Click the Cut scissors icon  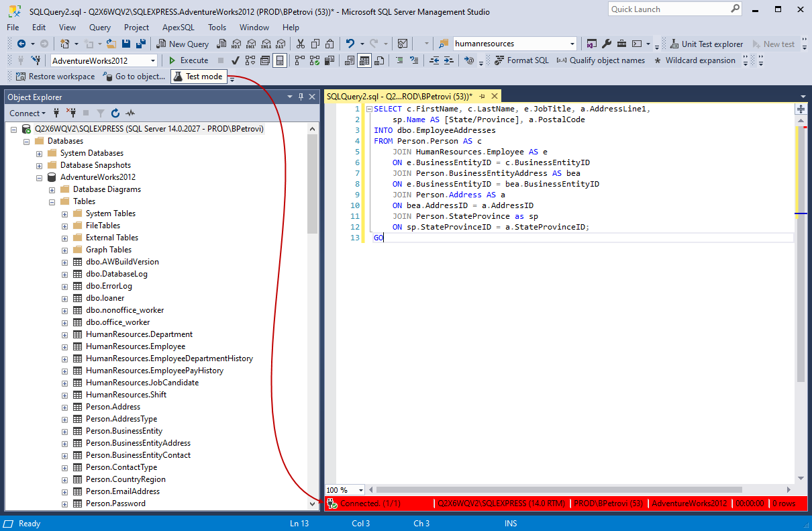[x=300, y=44]
